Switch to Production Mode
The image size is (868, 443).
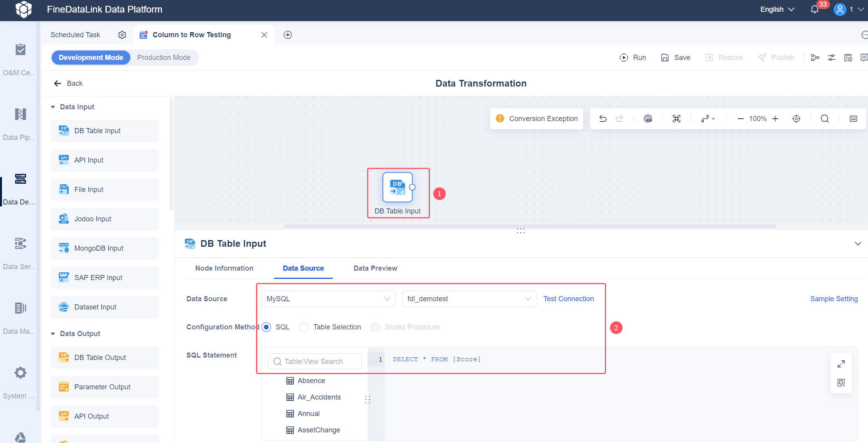tap(164, 57)
